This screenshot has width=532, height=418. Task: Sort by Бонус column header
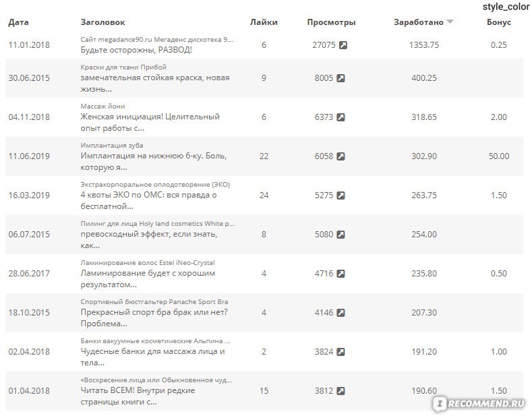point(499,22)
